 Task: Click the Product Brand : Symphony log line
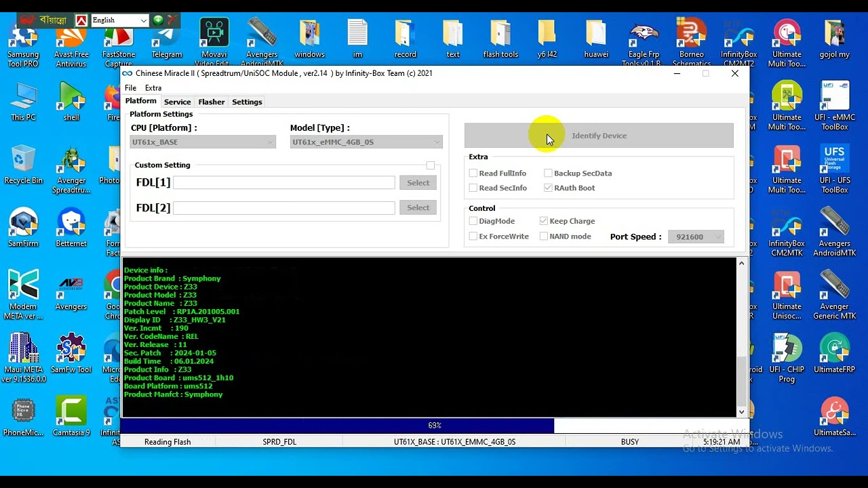pyautogui.click(x=172, y=279)
